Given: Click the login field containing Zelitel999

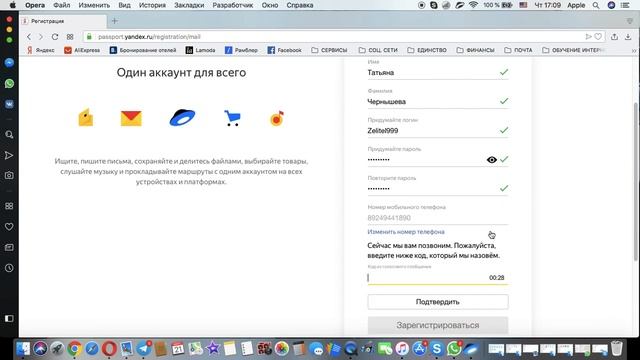Looking at the screenshot, I should (438, 131).
